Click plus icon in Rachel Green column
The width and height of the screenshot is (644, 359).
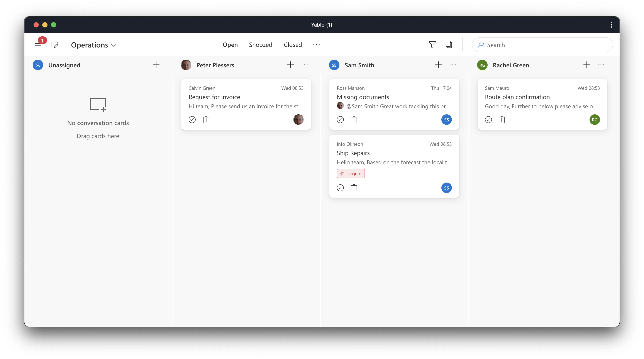pos(586,65)
